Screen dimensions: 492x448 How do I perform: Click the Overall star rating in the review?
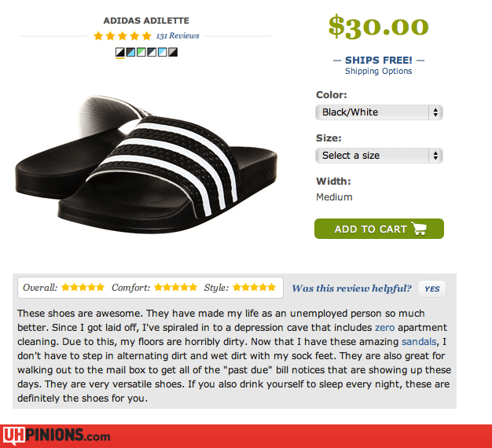click(x=83, y=288)
